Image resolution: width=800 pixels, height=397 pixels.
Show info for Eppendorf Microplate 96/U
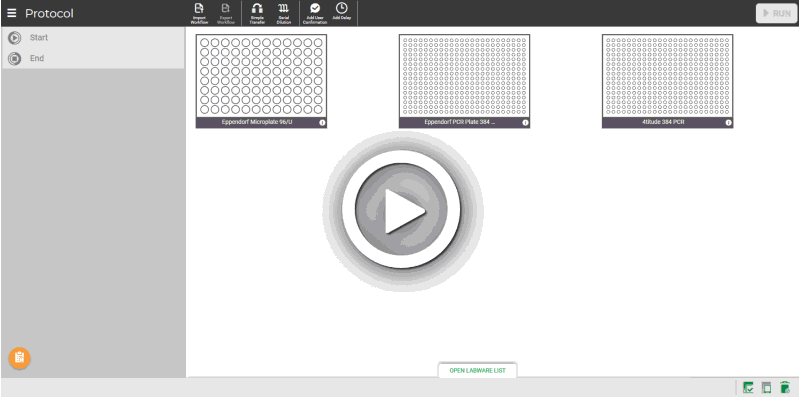(322, 123)
